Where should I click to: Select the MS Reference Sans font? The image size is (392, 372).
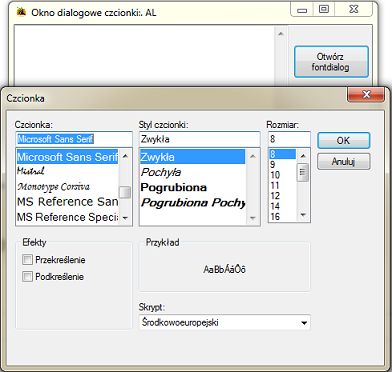coord(68,202)
